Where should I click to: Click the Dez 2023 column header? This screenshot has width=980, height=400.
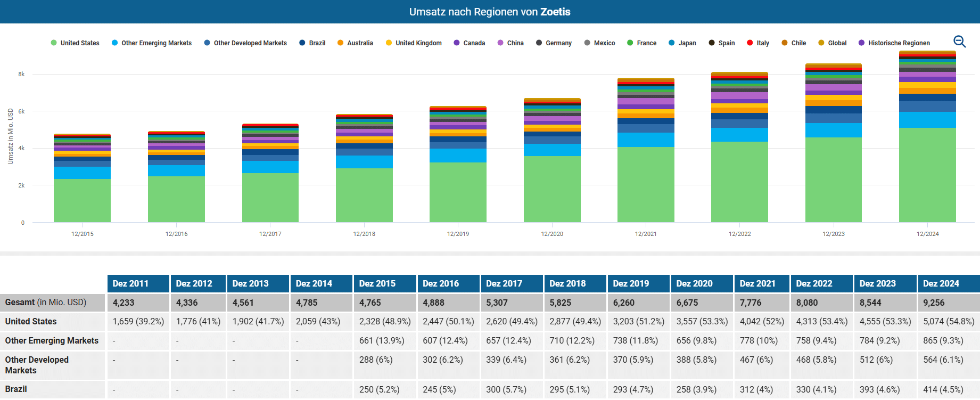point(885,283)
